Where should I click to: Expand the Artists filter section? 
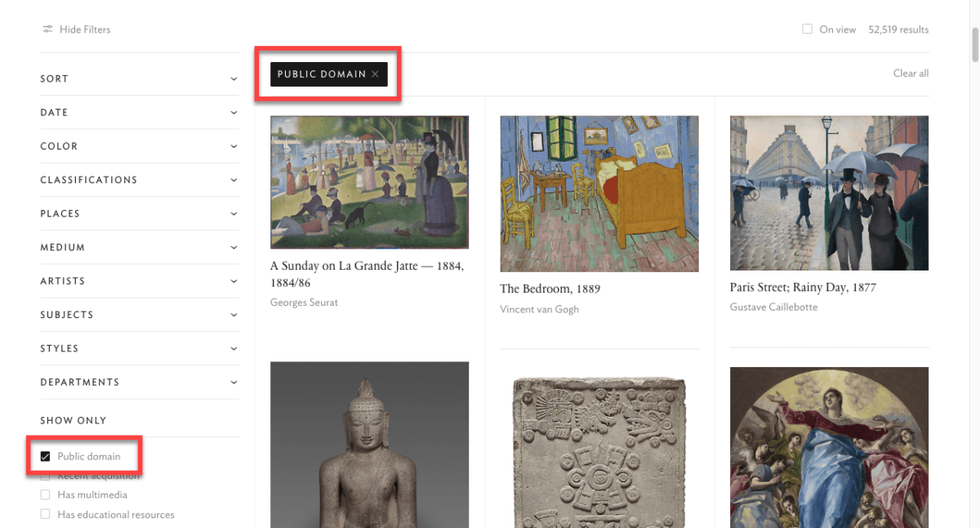point(140,280)
